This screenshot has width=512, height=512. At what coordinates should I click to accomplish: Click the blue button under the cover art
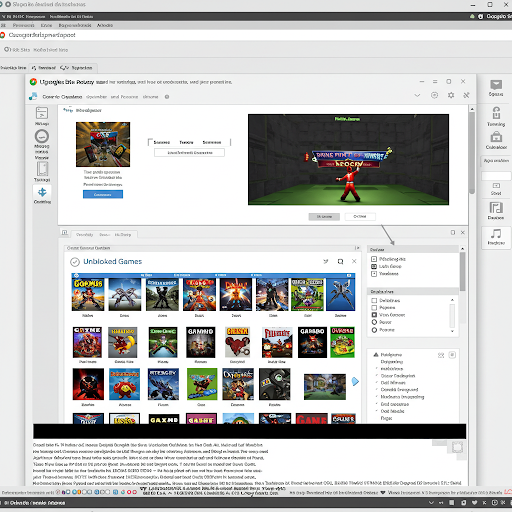pyautogui.click(x=103, y=194)
